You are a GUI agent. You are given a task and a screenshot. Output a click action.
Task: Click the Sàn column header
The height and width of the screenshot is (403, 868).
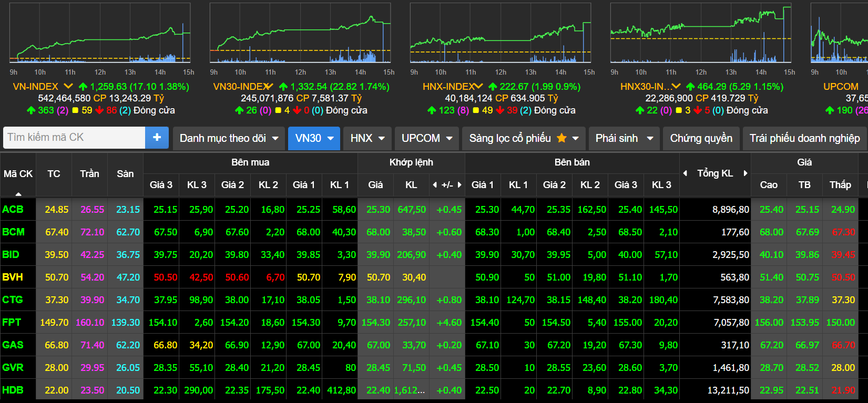pos(125,174)
